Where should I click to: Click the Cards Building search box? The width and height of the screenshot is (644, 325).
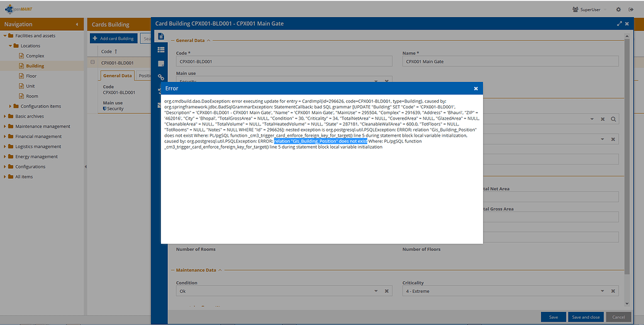click(x=146, y=38)
